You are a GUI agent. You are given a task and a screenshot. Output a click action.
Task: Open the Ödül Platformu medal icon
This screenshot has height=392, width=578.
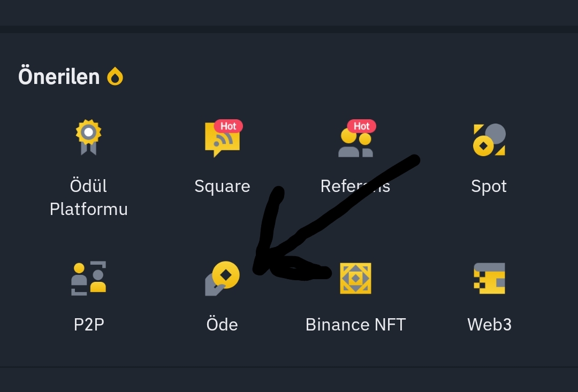(x=88, y=137)
